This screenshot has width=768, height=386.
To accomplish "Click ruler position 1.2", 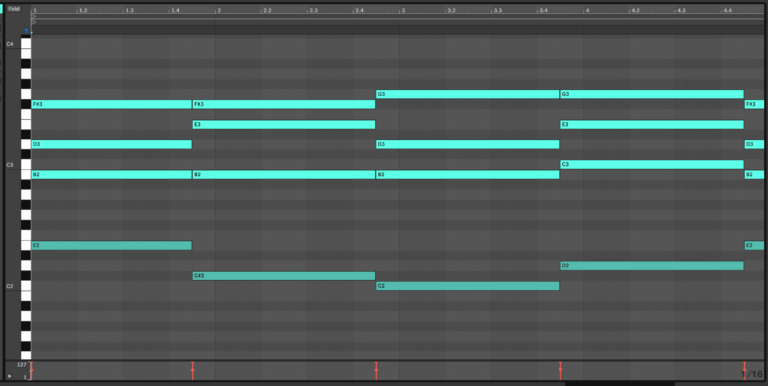I will [x=83, y=10].
